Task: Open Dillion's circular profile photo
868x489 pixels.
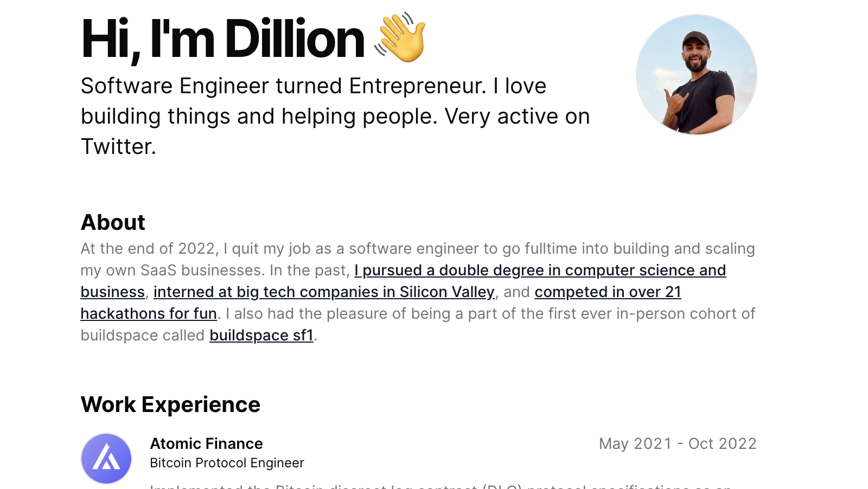Action: tap(696, 75)
